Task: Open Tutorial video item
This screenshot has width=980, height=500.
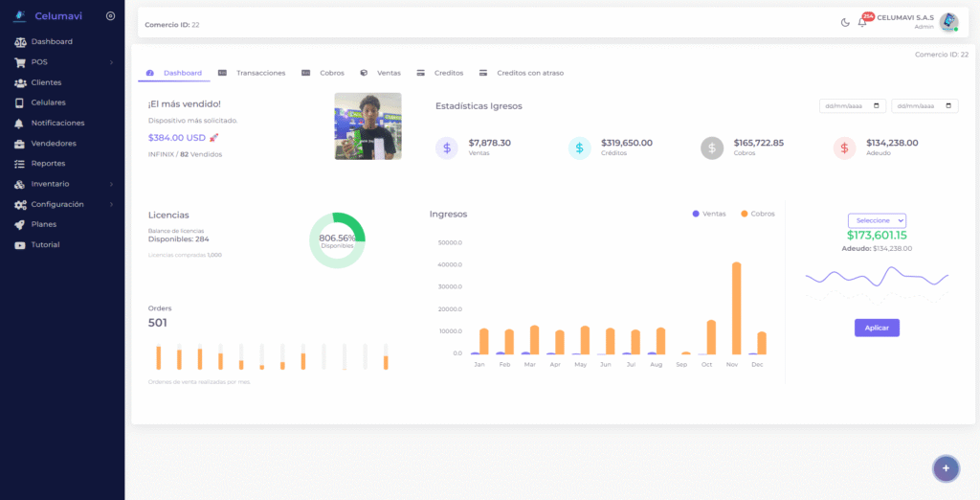Action: tap(45, 245)
